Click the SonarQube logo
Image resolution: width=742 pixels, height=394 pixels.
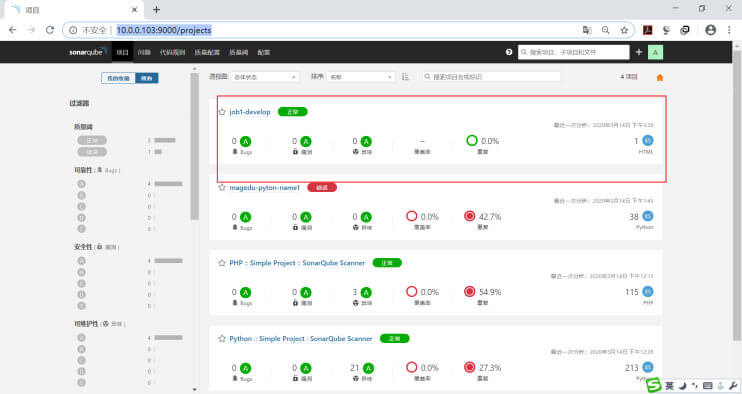tap(88, 52)
